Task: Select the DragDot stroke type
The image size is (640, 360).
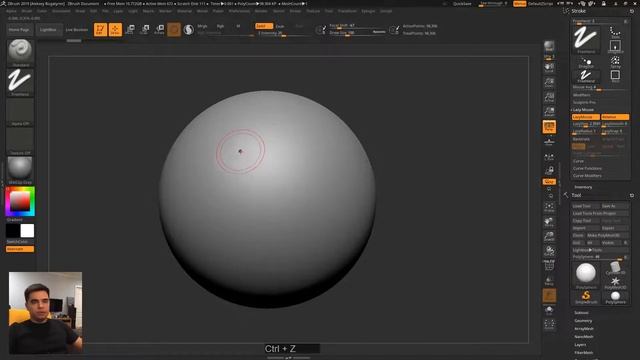Action: tap(586, 62)
